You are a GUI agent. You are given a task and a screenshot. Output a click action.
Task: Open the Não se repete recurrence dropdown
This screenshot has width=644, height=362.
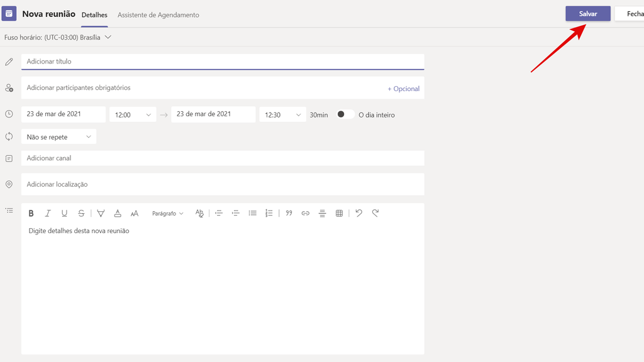click(58, 136)
